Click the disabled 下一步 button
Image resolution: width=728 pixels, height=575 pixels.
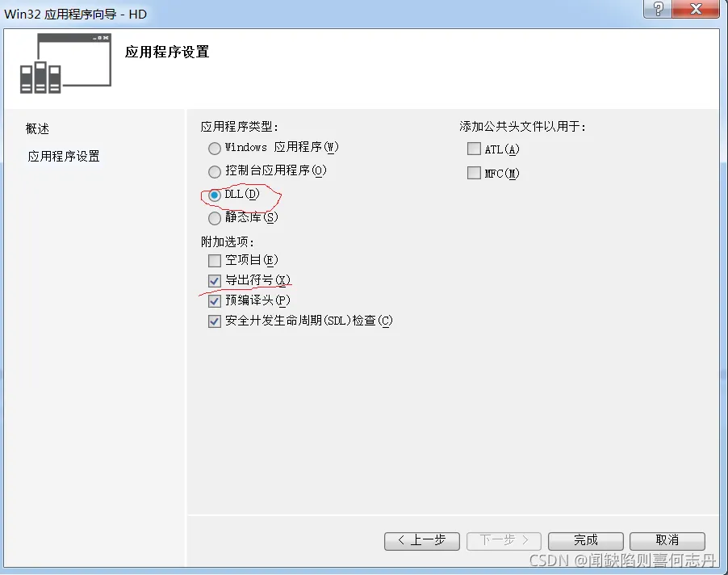504,540
